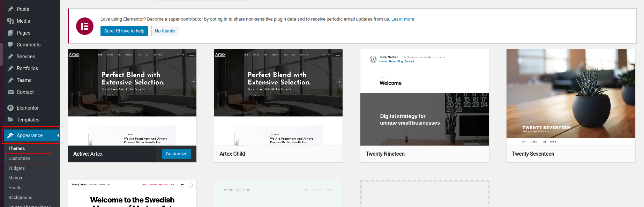Open the Widgets submenu item
644x207 pixels.
point(16,168)
